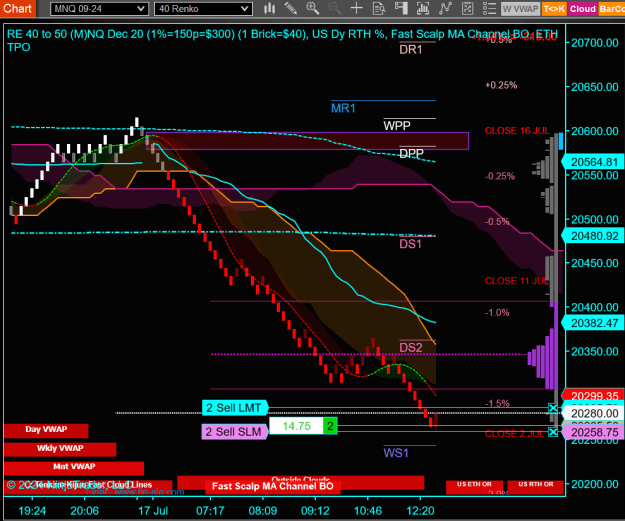Click the DS1 pivot label

click(x=411, y=244)
